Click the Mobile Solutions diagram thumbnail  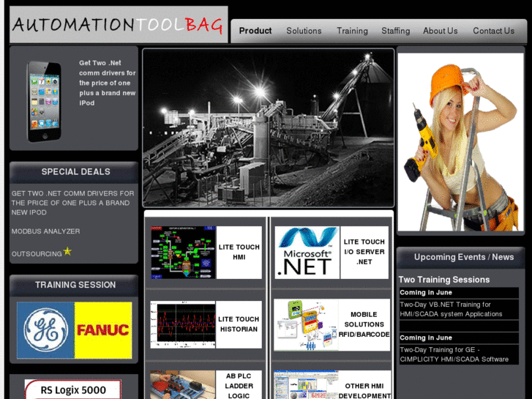coord(306,324)
